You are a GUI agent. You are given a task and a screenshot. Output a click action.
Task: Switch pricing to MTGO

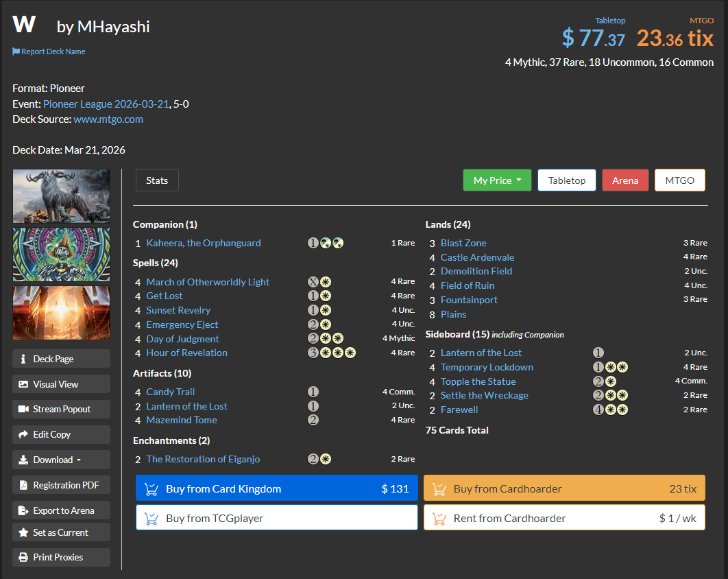click(680, 180)
